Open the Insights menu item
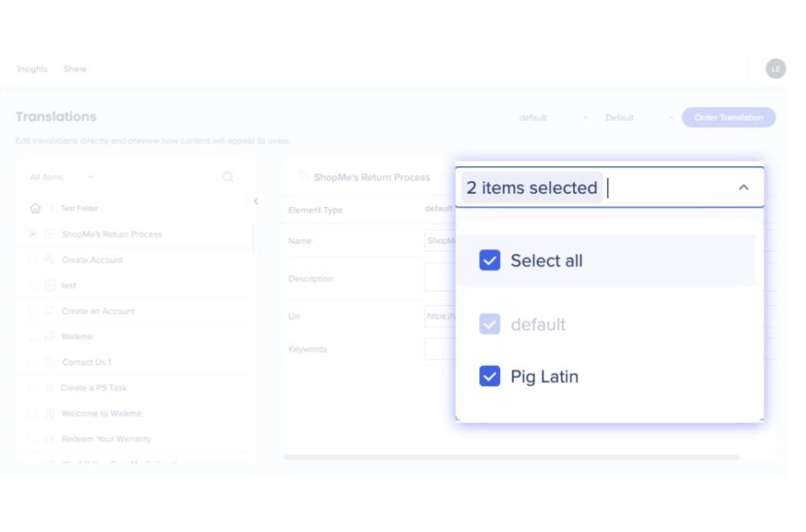Viewport: 806px width, 532px height. point(32,69)
